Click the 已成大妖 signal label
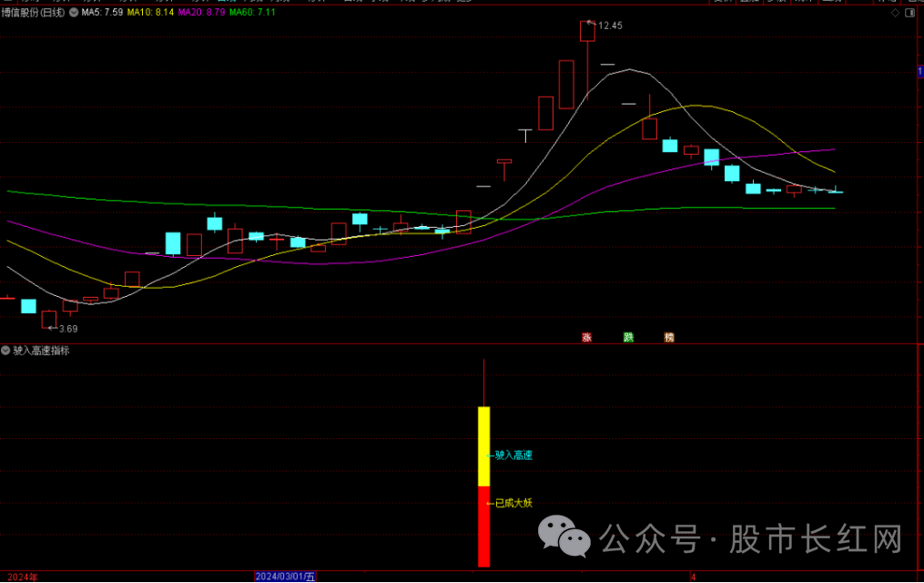Image resolution: width=924 pixels, height=583 pixels. [513, 503]
